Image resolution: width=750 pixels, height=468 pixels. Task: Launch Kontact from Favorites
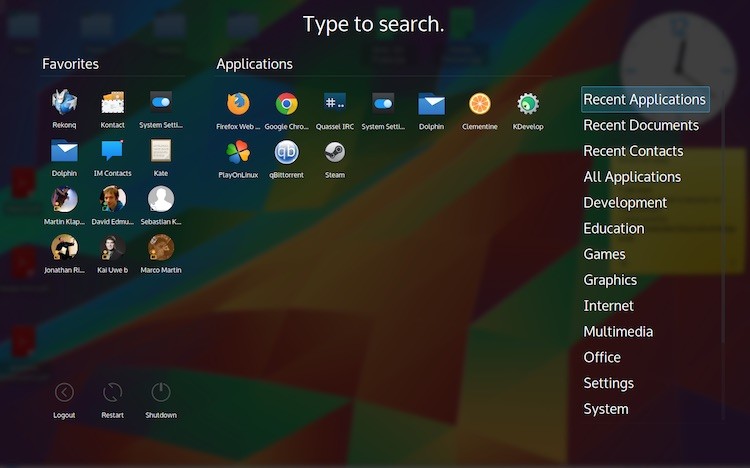(x=112, y=109)
